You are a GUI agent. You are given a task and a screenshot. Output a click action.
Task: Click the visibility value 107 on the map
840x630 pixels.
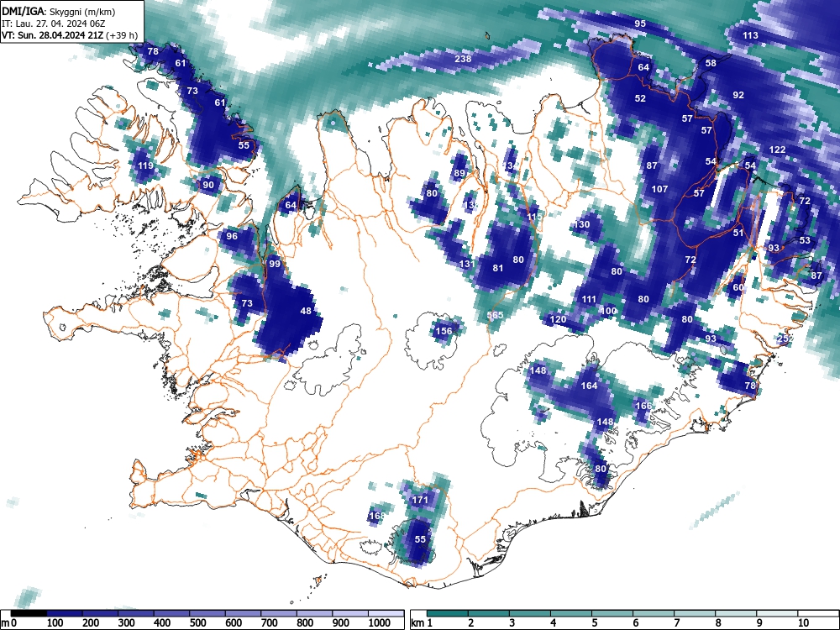pos(660,189)
